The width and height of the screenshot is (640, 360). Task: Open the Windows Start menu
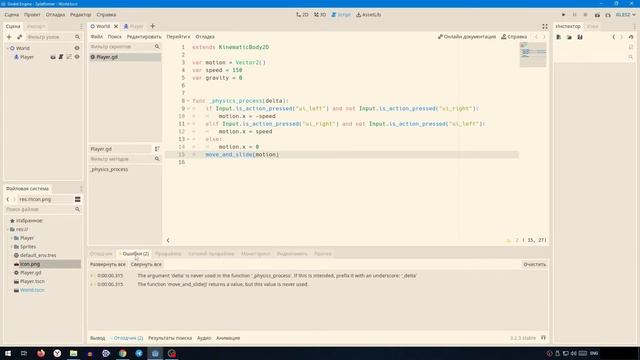[8, 353]
